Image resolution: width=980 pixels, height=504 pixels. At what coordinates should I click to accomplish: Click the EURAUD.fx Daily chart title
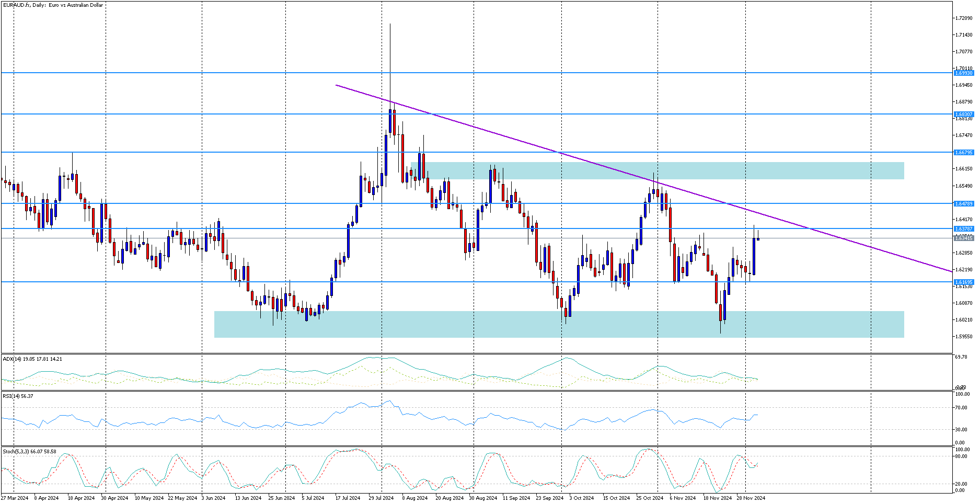[x=53, y=5]
